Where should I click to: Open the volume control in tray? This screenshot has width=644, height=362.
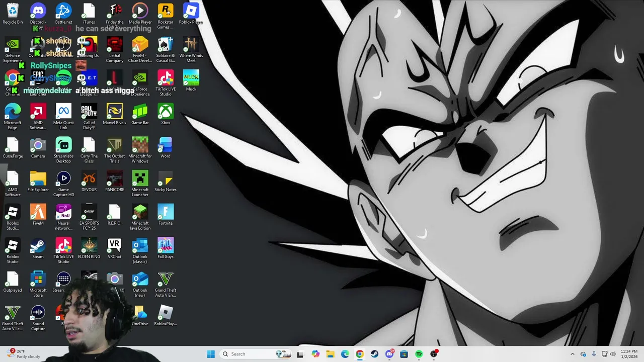click(x=613, y=354)
